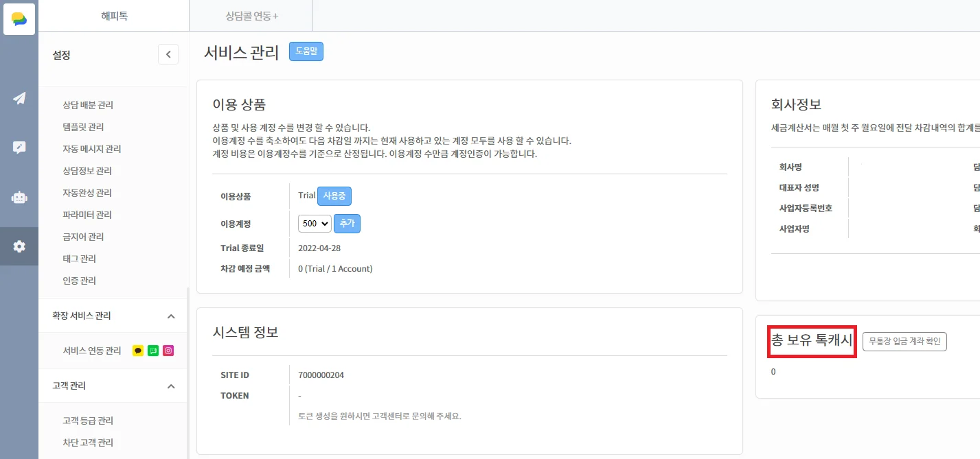
Task: Click the 대표자 성명 label
Action: tap(799, 187)
